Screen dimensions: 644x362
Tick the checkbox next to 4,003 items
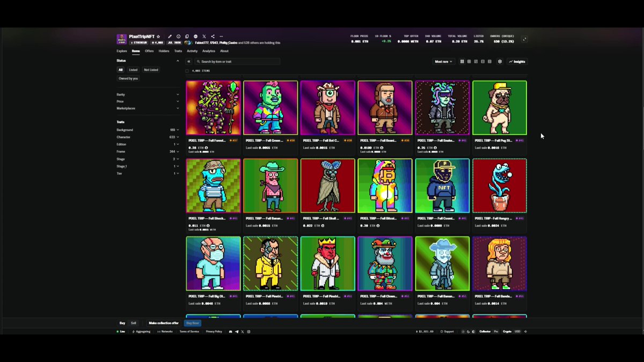coord(187,71)
